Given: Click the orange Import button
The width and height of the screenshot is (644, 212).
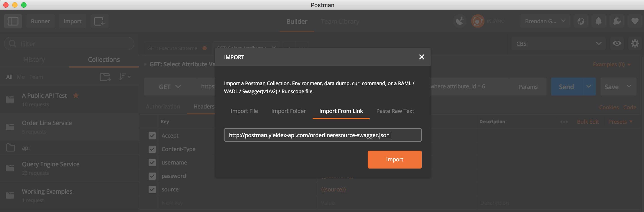Looking at the screenshot, I should [395, 159].
